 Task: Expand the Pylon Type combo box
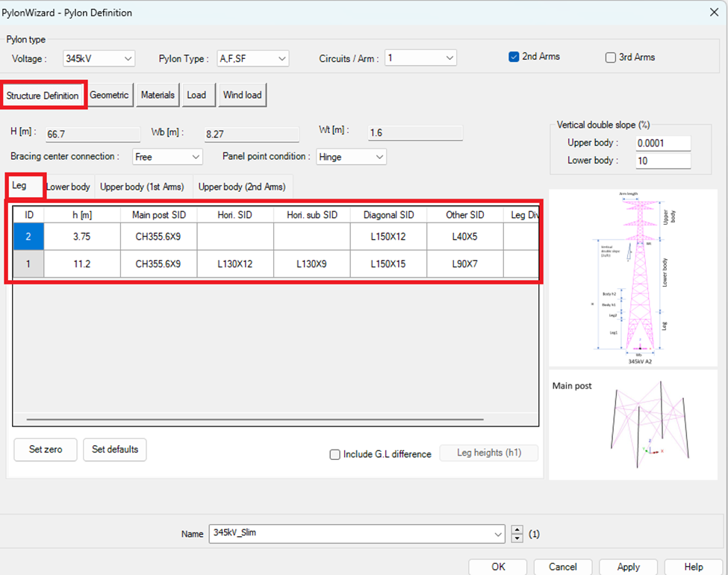coord(252,58)
